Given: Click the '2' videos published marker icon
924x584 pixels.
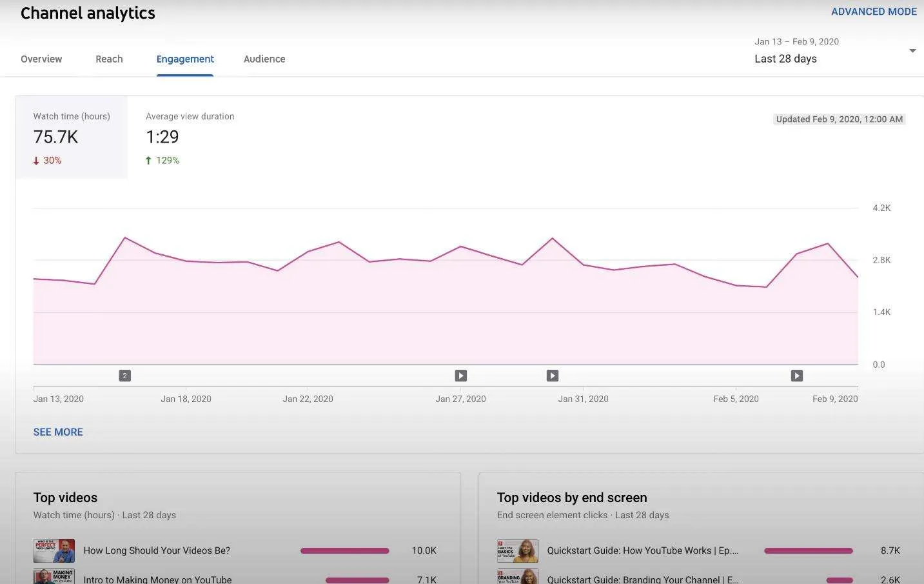Looking at the screenshot, I should click(125, 376).
